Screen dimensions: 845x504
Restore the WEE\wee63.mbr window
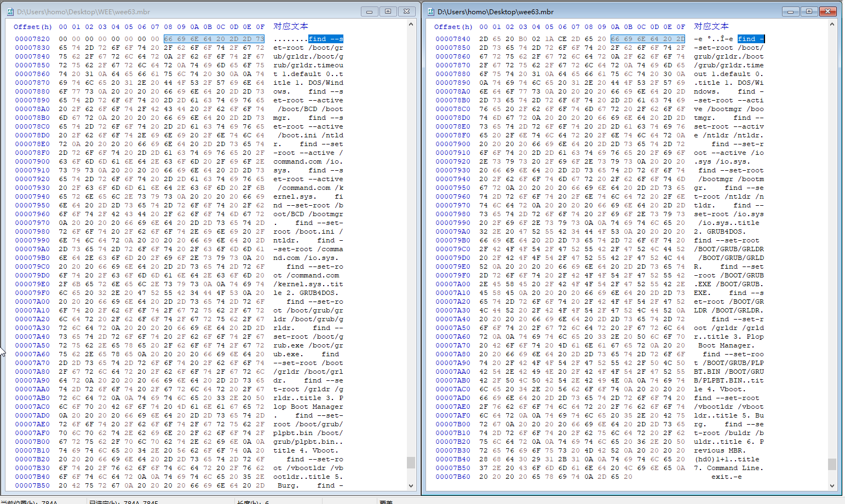[x=388, y=11]
